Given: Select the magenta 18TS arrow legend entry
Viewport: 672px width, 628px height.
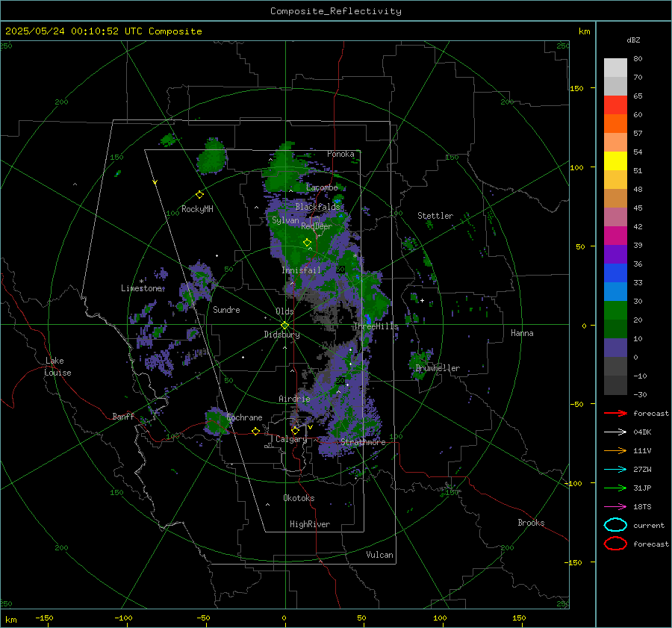Looking at the screenshot, I should [x=615, y=507].
